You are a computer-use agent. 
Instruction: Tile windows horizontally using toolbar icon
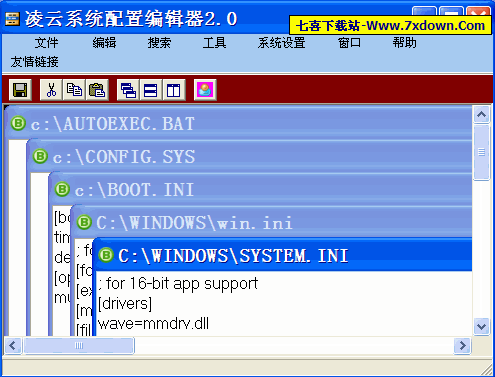point(151,90)
